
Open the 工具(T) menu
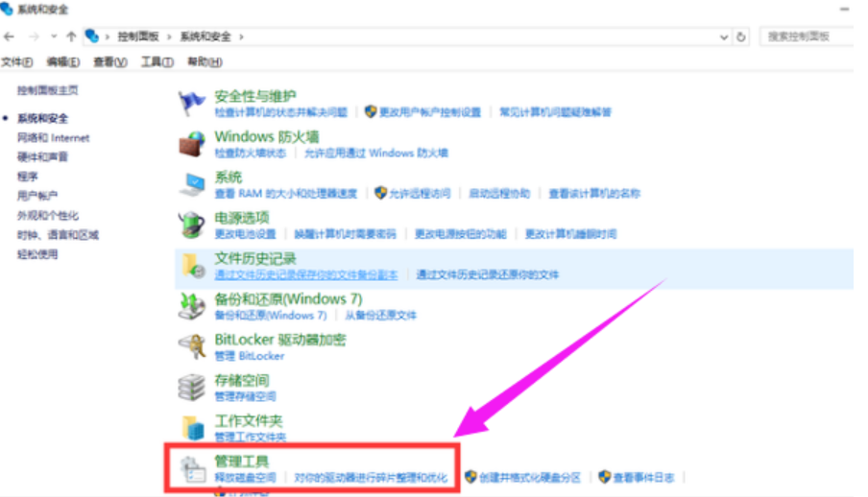(x=157, y=62)
